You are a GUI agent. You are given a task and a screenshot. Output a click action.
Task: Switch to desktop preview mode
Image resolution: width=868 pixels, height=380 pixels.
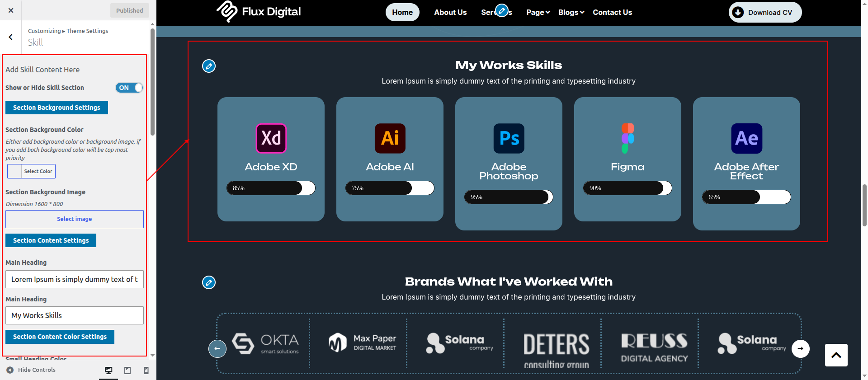click(x=108, y=371)
